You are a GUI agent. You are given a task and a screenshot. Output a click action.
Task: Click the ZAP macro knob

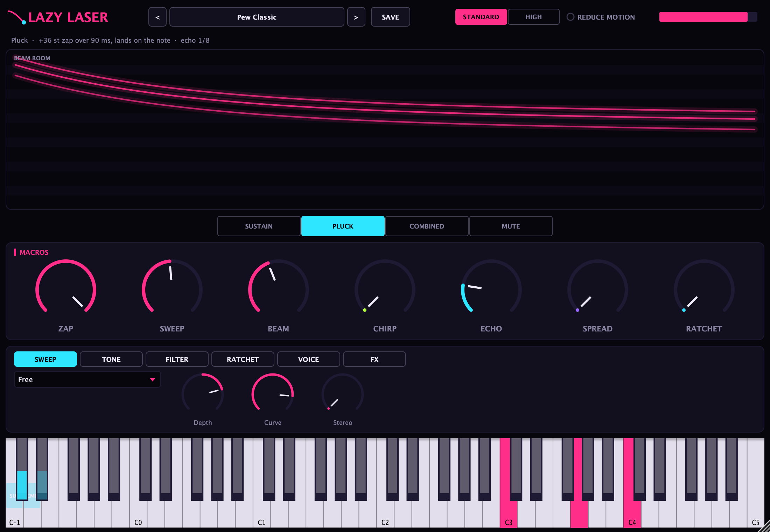tap(66, 289)
